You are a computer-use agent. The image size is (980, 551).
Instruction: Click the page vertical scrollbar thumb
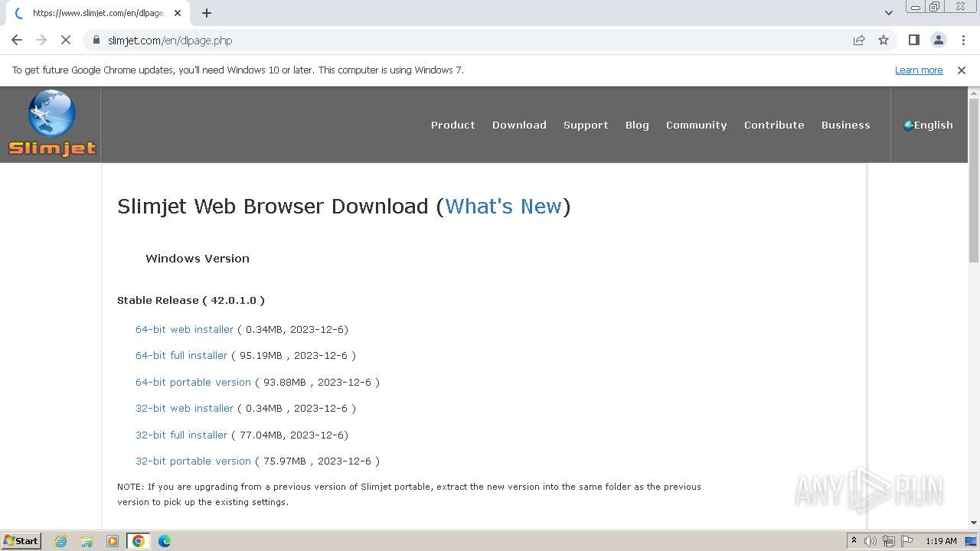tap(974, 181)
